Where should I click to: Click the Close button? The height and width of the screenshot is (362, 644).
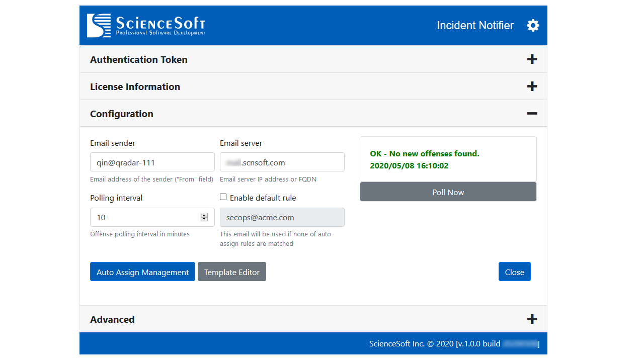coord(514,272)
